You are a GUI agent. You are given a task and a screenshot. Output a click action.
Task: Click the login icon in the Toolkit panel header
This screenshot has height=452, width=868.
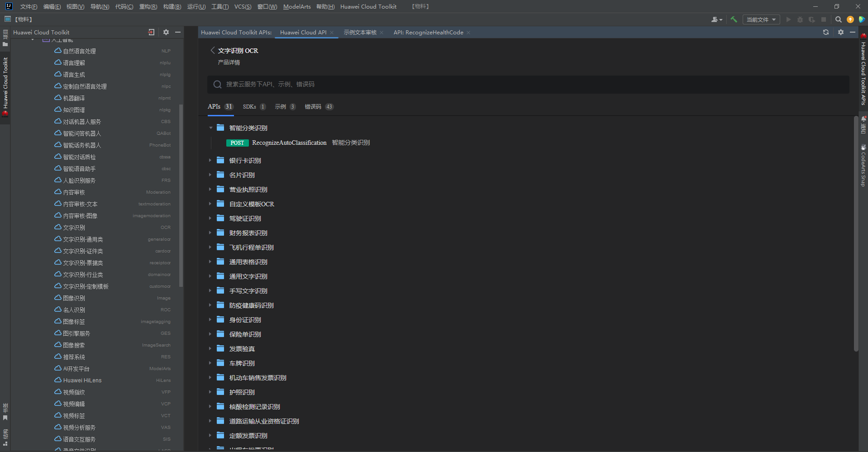[x=151, y=32]
